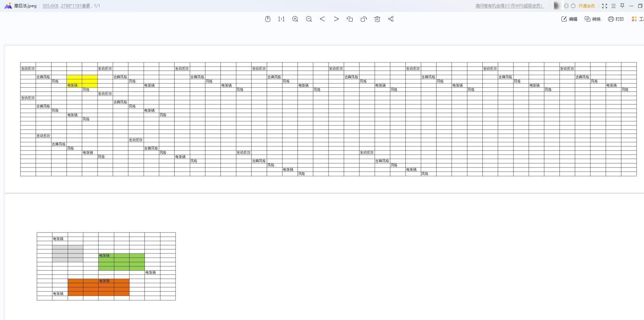The width and height of the screenshot is (644, 320).
Task: Toggle mouse wheel zoom mode icon
Action: pos(268,19)
